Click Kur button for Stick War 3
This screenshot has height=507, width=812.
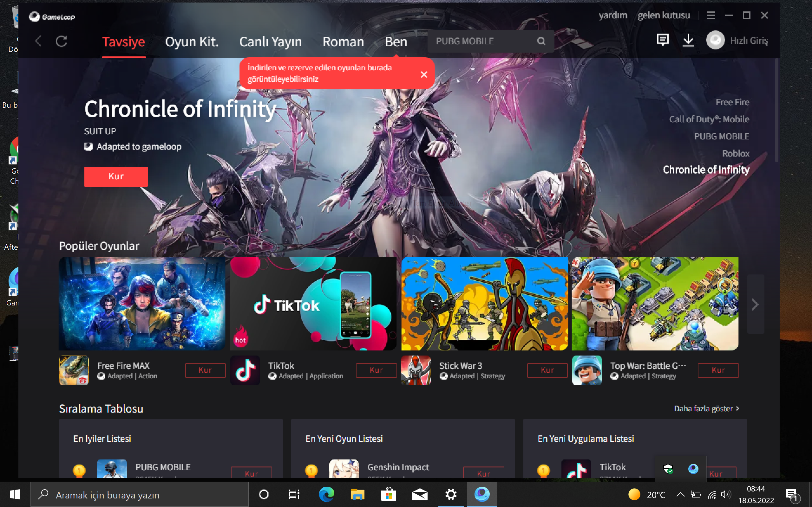click(547, 370)
